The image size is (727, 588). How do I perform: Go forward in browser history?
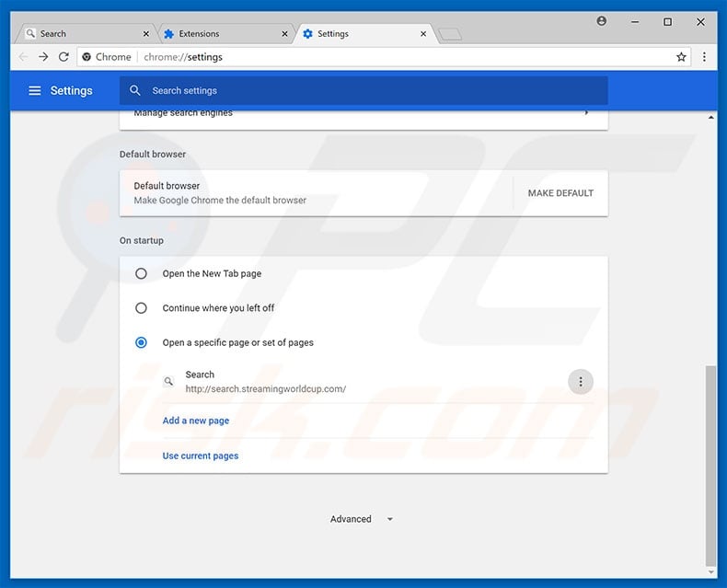click(x=43, y=57)
